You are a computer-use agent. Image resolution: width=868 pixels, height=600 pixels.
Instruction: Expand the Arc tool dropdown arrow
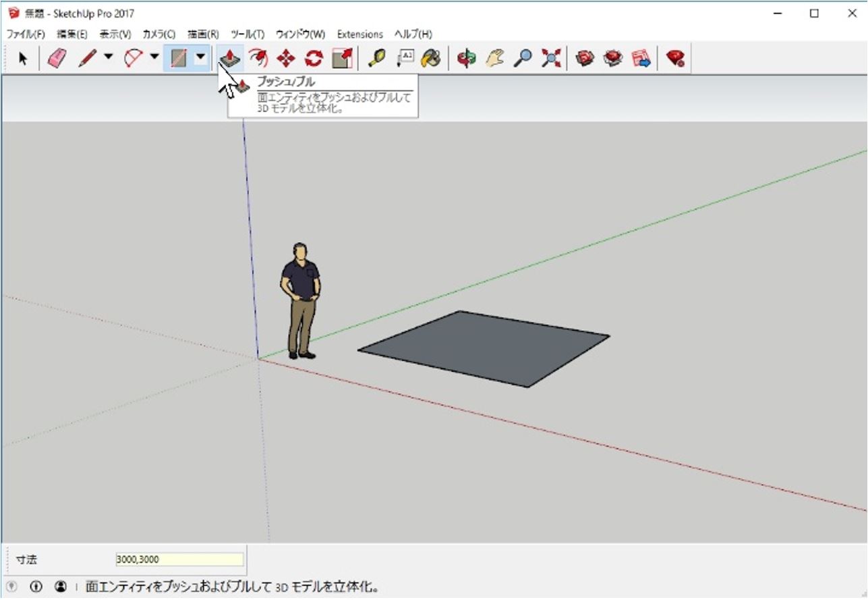[x=154, y=59]
